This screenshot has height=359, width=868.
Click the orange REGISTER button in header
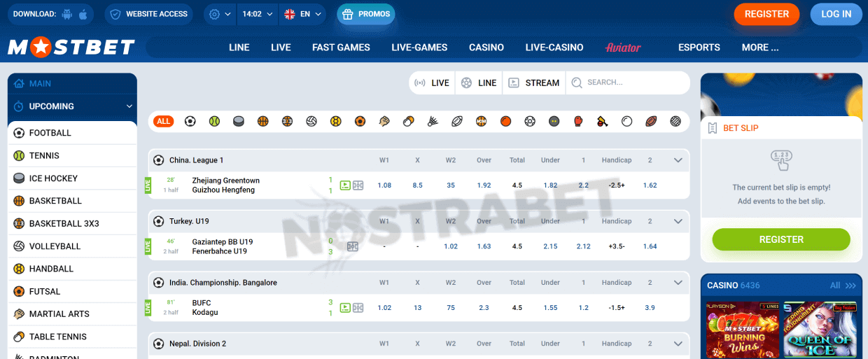pos(766,14)
